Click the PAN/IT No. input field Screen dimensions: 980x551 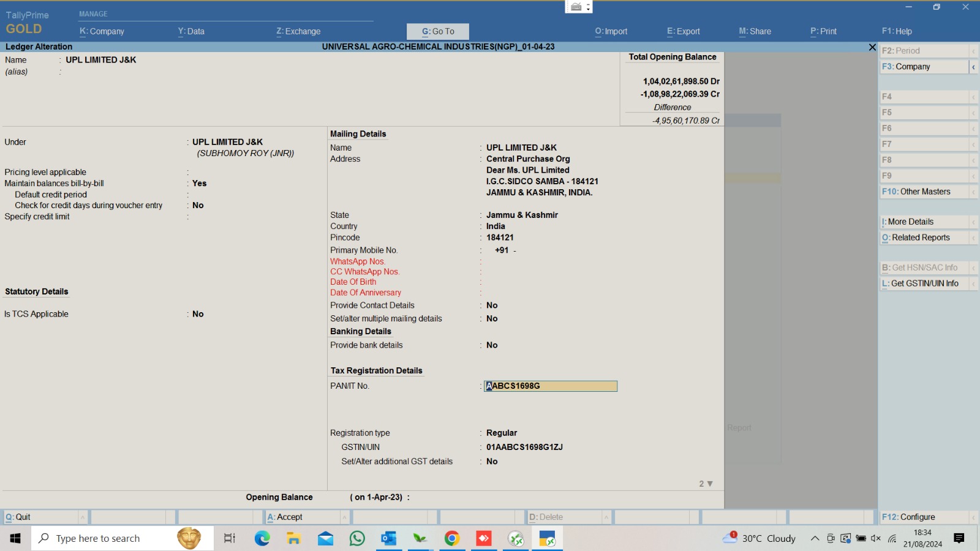point(550,386)
